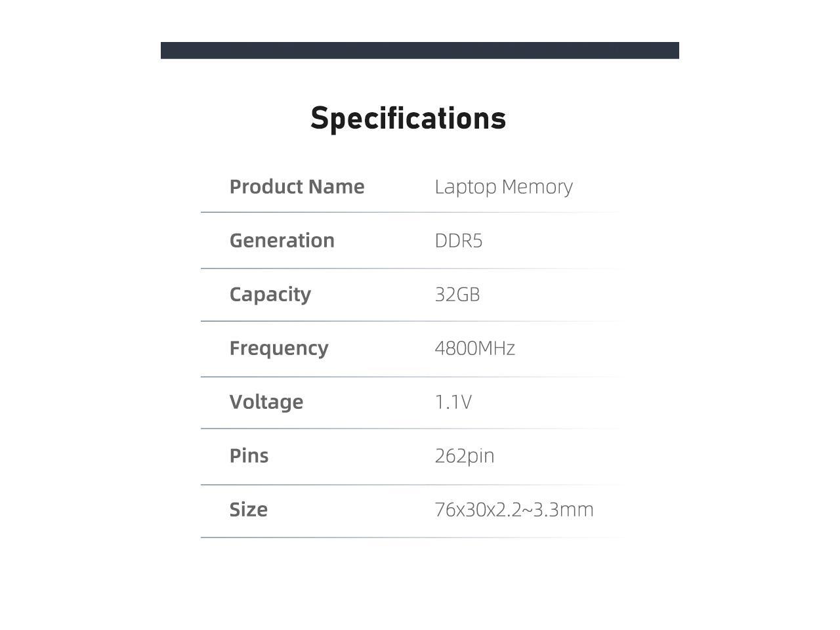840x630 pixels.
Task: Click the Specifications heading
Action: 408,119
